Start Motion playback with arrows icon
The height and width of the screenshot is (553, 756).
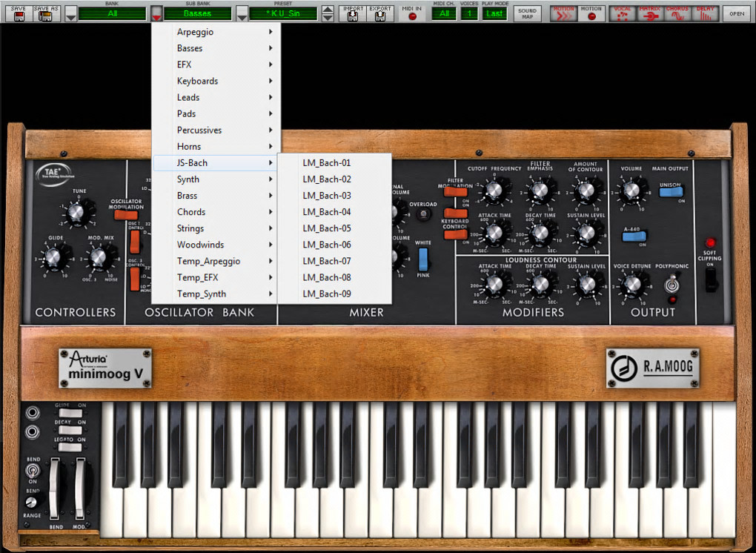pos(563,13)
